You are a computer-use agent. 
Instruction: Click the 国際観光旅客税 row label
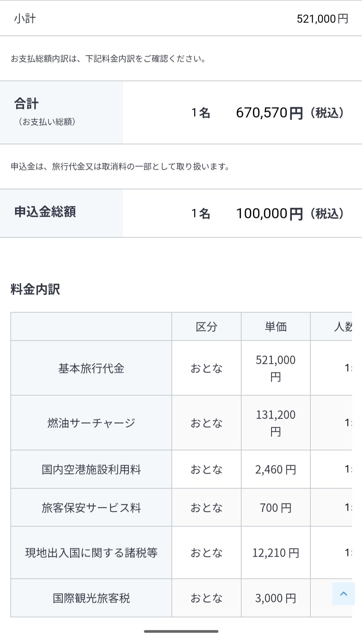tap(91, 598)
